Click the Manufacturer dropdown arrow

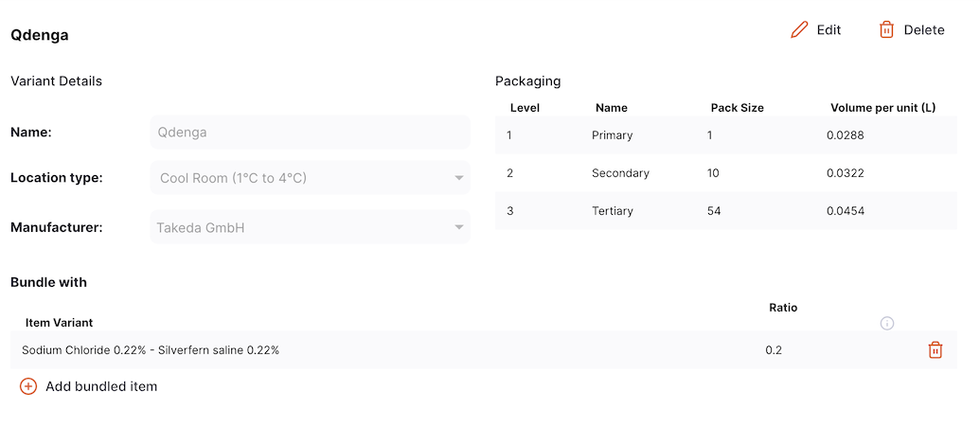pos(458,227)
